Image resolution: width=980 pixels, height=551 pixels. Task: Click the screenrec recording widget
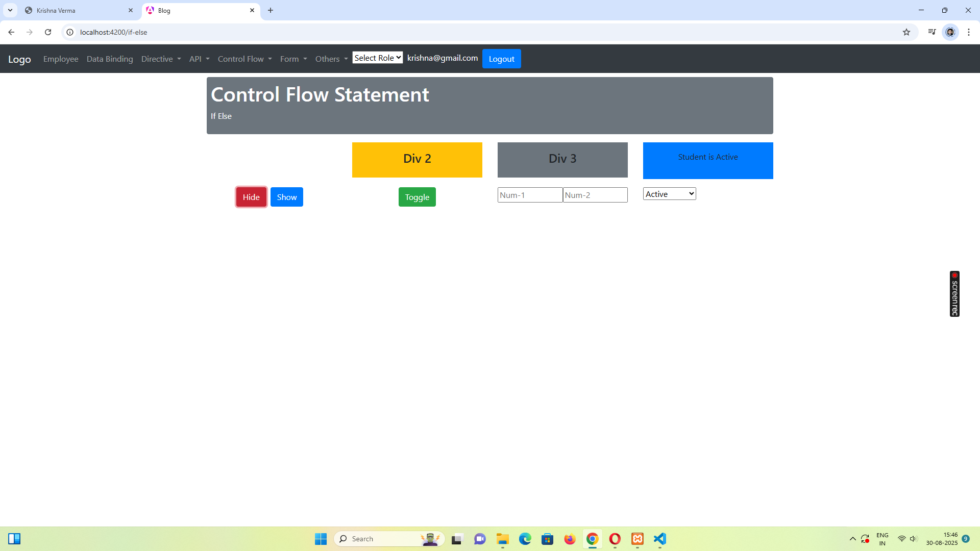(954, 294)
